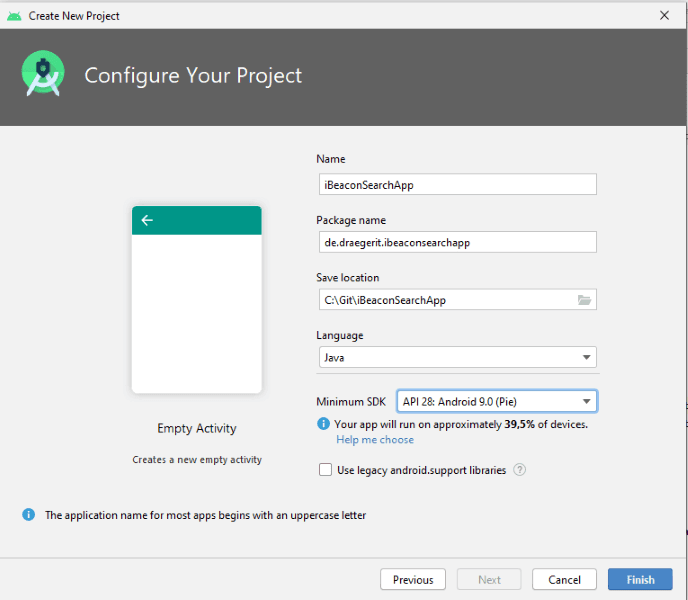
Task: Click the Save location path field
Action: pyautogui.click(x=445, y=300)
